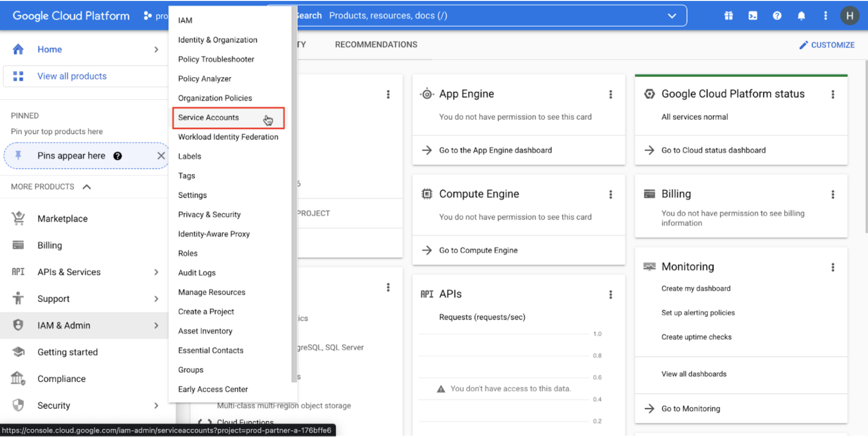Expand the Security submenu arrow
868x438 pixels.
pyautogui.click(x=156, y=405)
